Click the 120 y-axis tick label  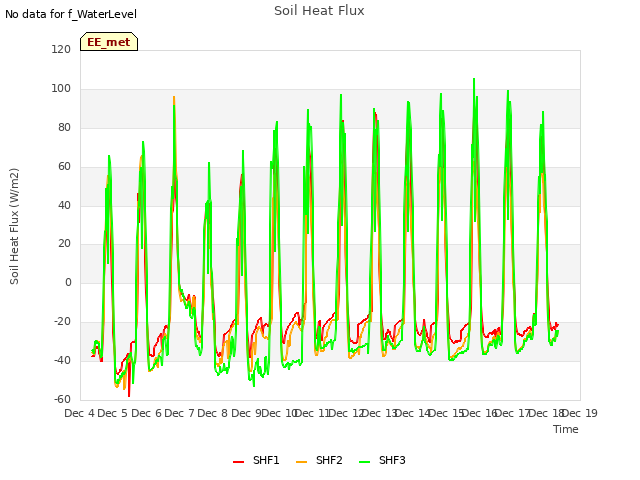point(61,49)
